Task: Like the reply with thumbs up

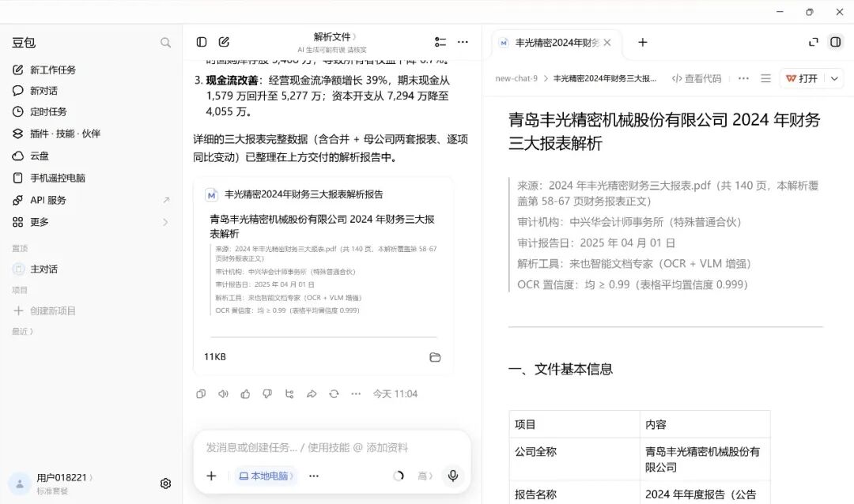Action: (x=245, y=393)
